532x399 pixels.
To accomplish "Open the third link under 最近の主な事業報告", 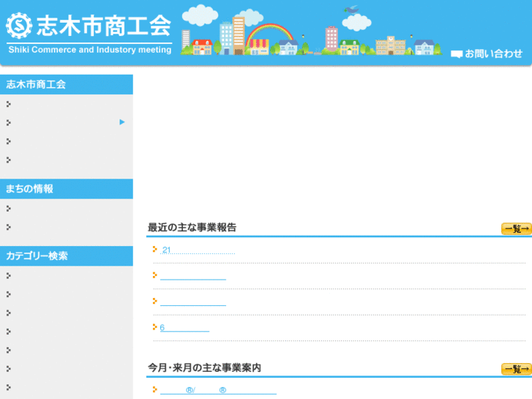I will pyautogui.click(x=193, y=302).
